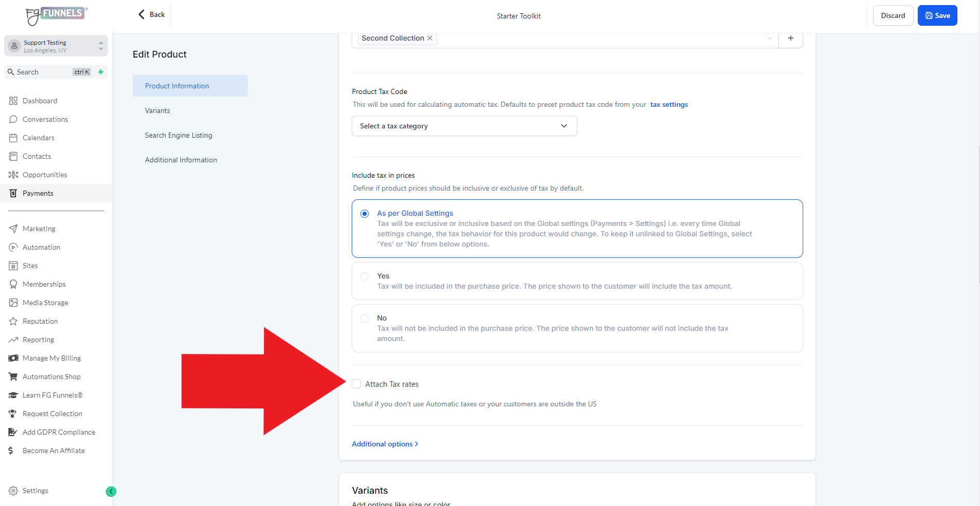The width and height of the screenshot is (980, 506).
Task: Click the Automations Shop cart icon
Action: coord(13,377)
